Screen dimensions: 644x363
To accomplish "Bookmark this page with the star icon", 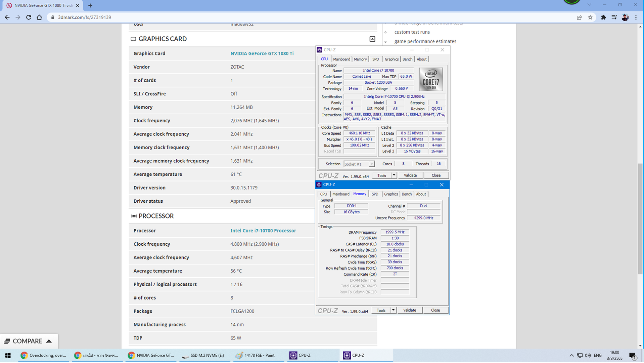I will 590,17.
